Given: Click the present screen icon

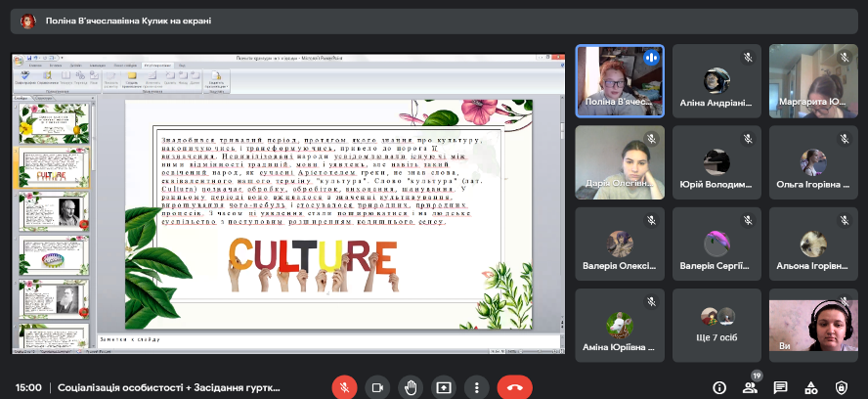Looking at the screenshot, I should 444,387.
